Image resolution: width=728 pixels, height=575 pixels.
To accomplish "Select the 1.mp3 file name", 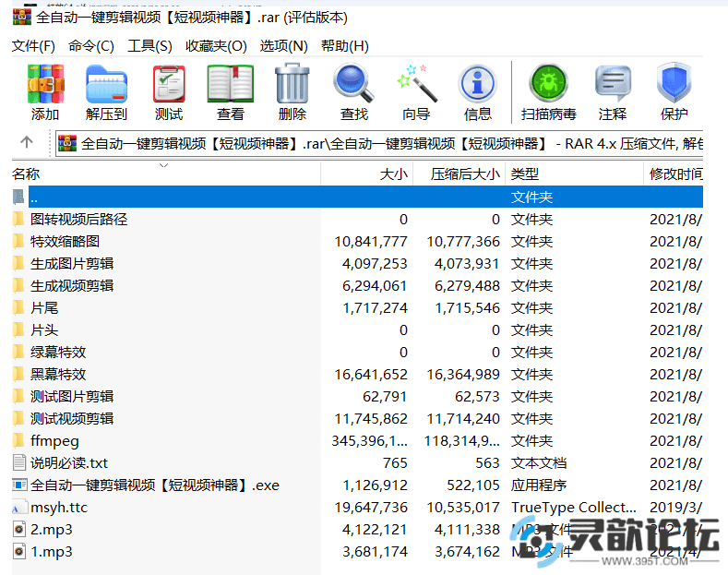I will (52, 551).
